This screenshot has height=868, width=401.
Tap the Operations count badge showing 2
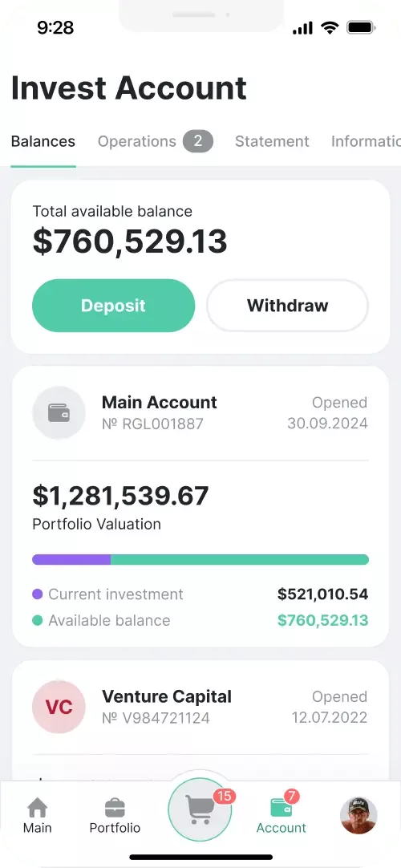[x=198, y=142]
